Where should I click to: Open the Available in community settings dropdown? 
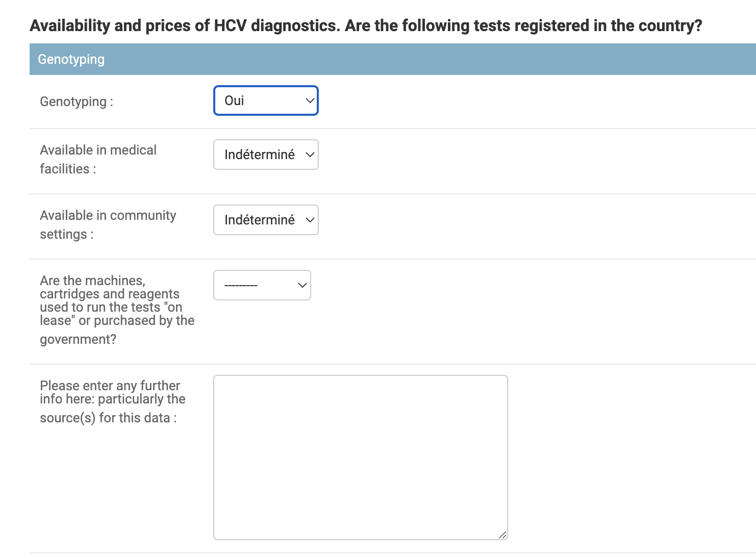click(266, 220)
